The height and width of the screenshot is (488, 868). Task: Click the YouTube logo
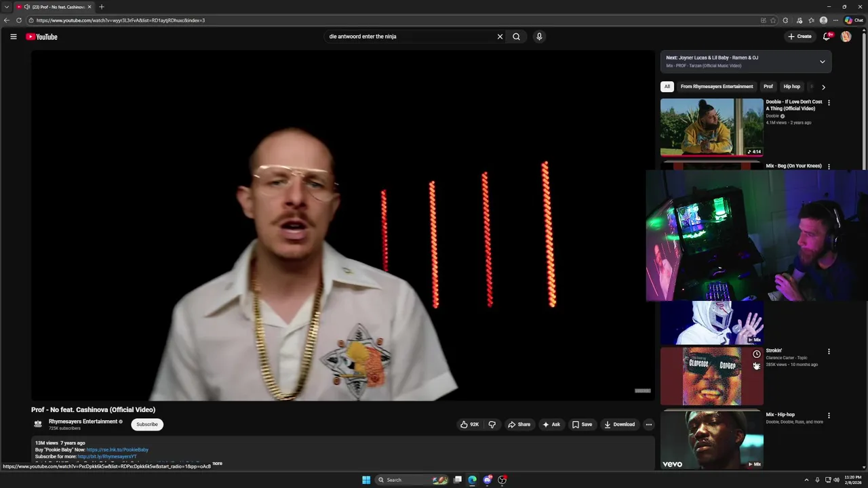(42, 37)
